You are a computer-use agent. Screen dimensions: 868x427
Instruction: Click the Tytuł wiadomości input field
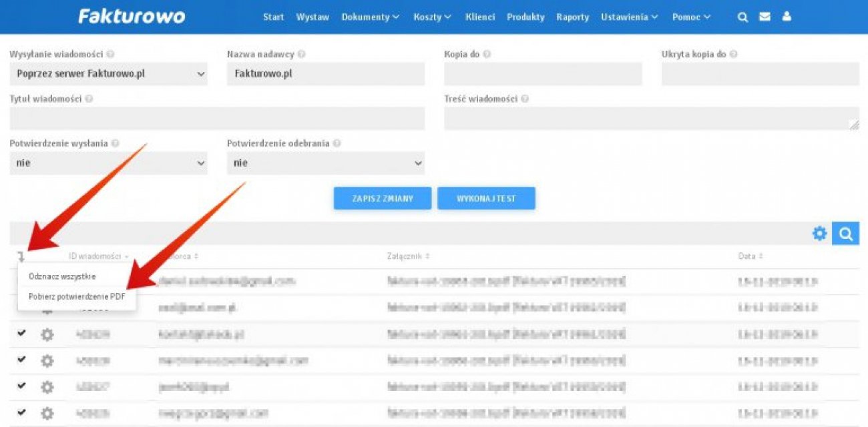click(x=217, y=119)
